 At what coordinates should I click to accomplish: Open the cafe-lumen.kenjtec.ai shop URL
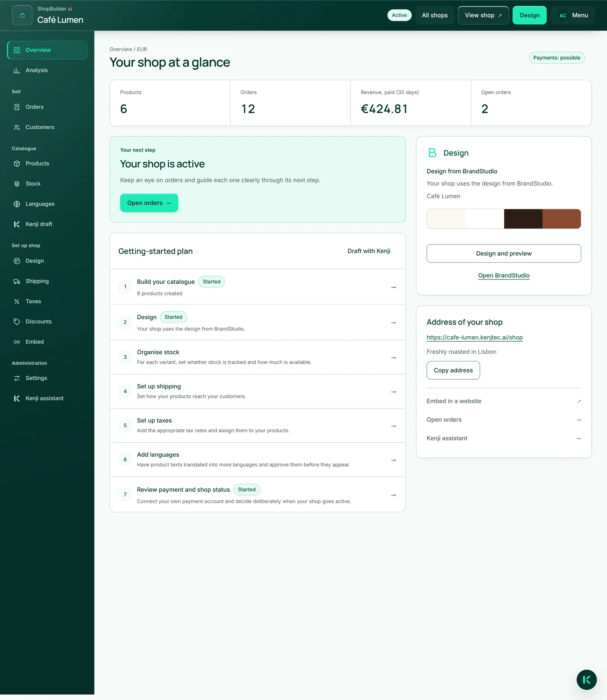(x=475, y=337)
